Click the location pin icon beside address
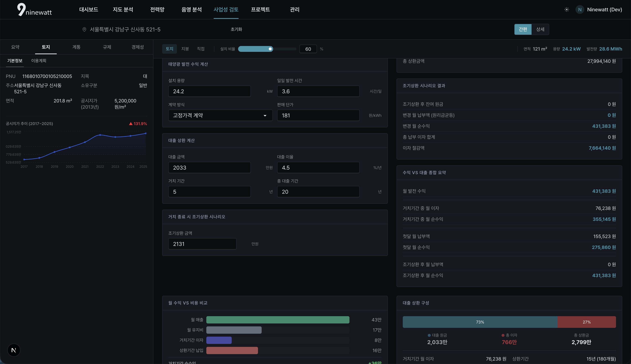The width and height of the screenshot is (631, 364). 84,30
